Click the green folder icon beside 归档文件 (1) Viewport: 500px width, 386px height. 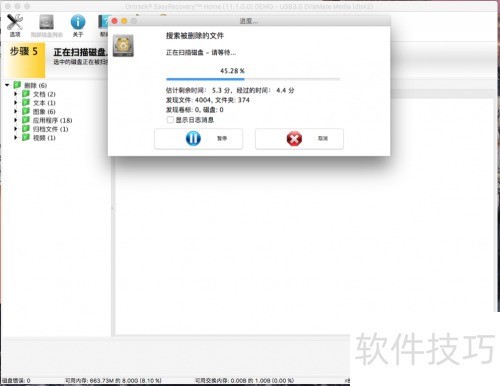pyautogui.click(x=26, y=128)
